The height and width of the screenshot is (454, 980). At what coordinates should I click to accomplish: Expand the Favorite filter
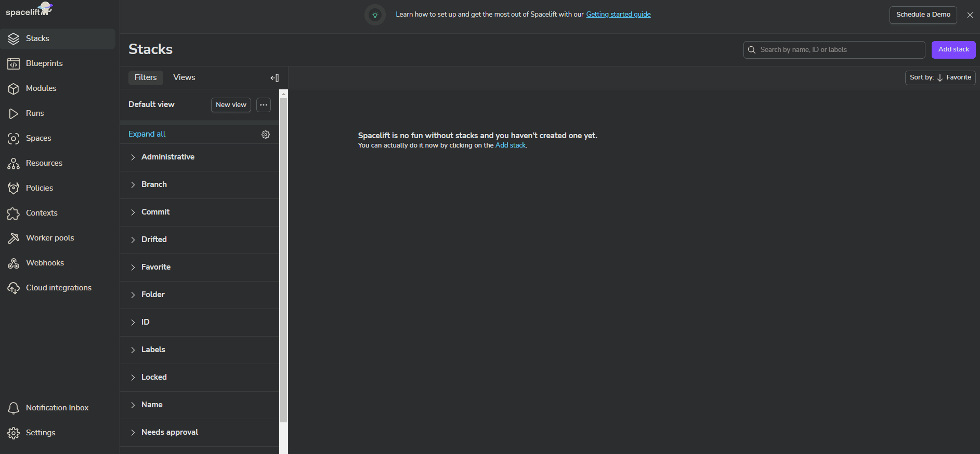tap(200, 267)
